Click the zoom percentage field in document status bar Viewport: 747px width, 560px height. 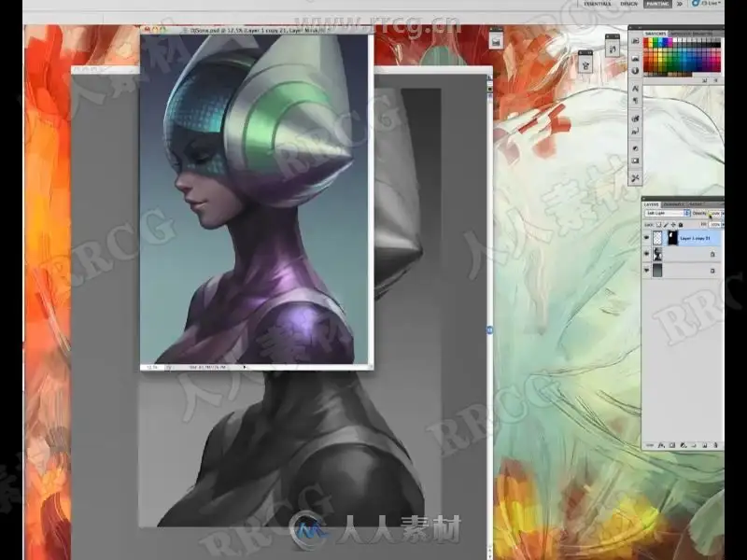[x=152, y=367]
